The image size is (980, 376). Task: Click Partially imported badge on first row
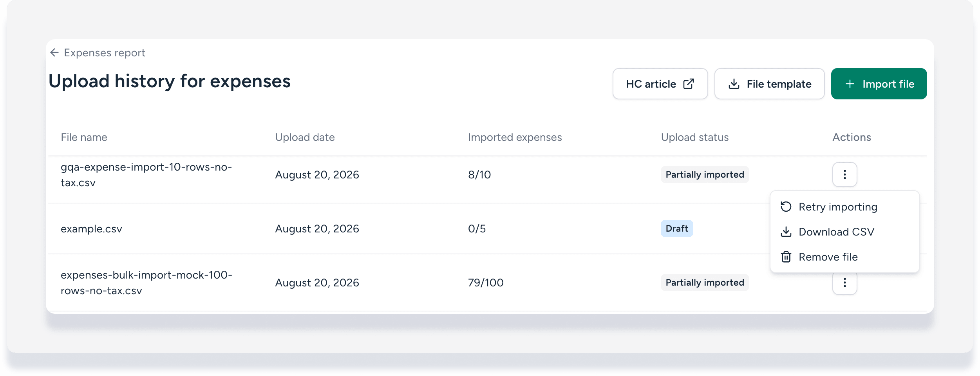705,175
